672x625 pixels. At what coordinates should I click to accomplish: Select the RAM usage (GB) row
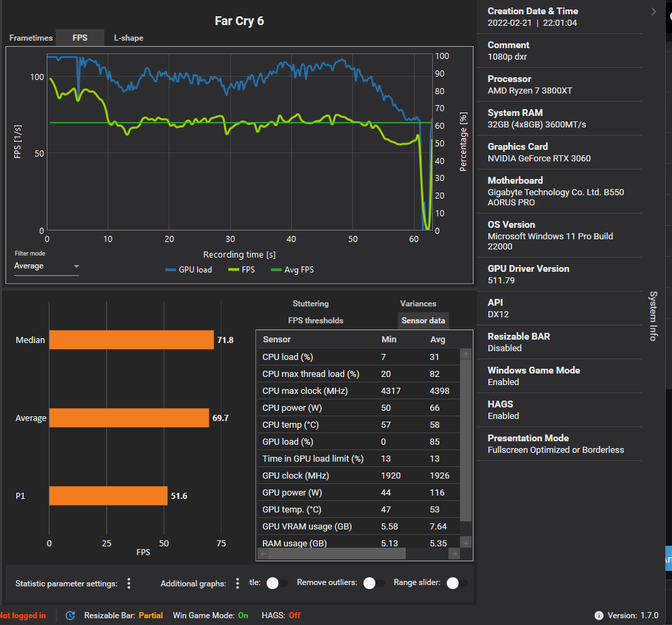[x=358, y=542]
